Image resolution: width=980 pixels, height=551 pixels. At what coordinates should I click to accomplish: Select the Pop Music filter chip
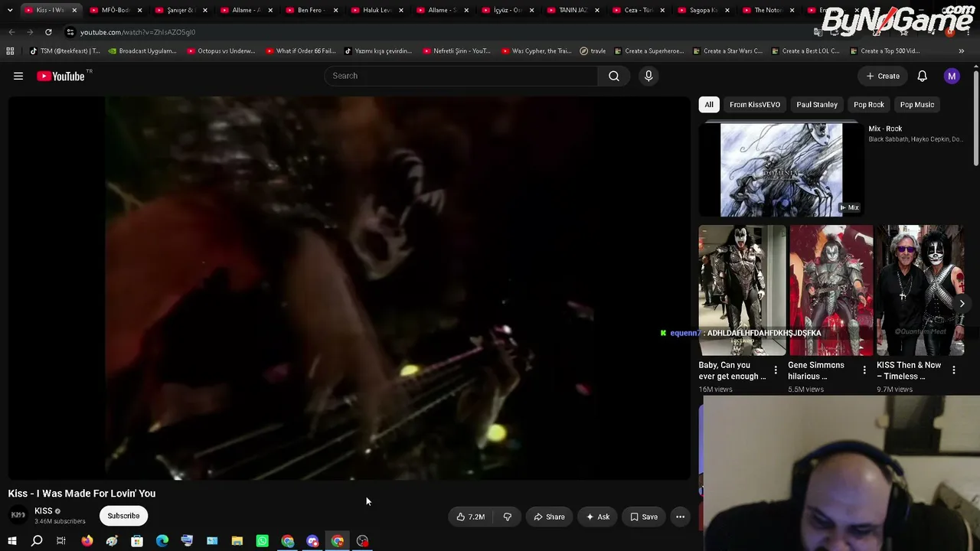(x=917, y=105)
